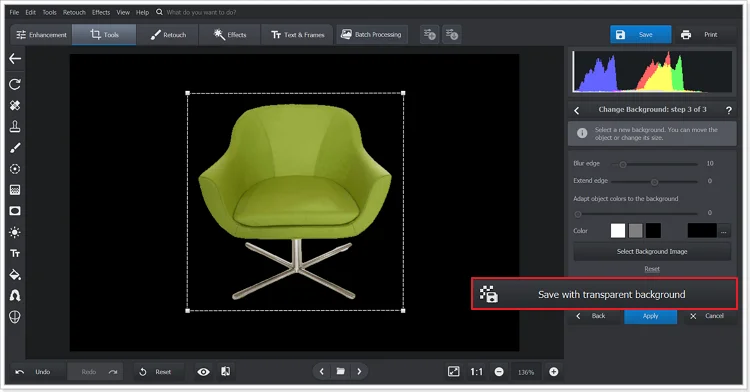
Task: Zoom in with the plus button
Action: 553,371
